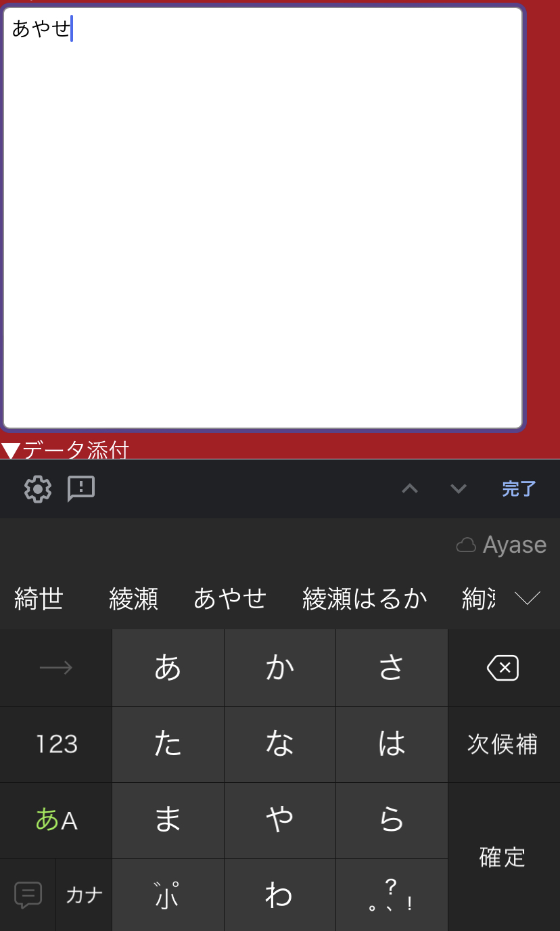
Task: Expand the candidate list chevron
Action: 528,598
